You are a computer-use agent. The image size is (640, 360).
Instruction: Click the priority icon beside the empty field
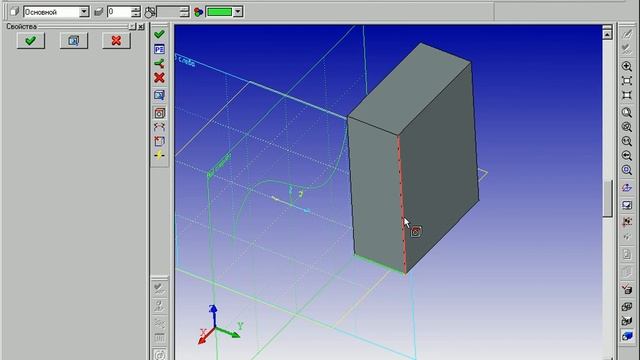pos(150,12)
